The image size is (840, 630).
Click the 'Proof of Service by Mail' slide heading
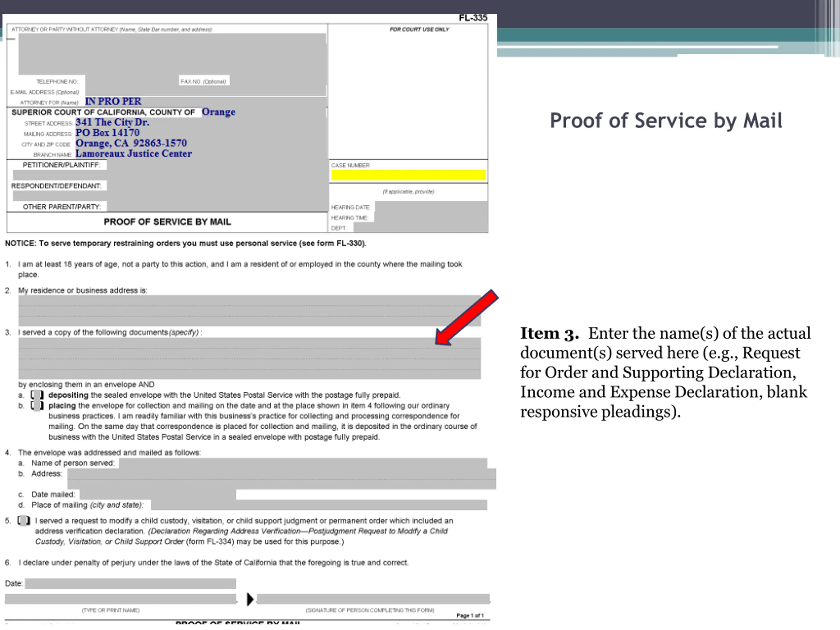(666, 121)
